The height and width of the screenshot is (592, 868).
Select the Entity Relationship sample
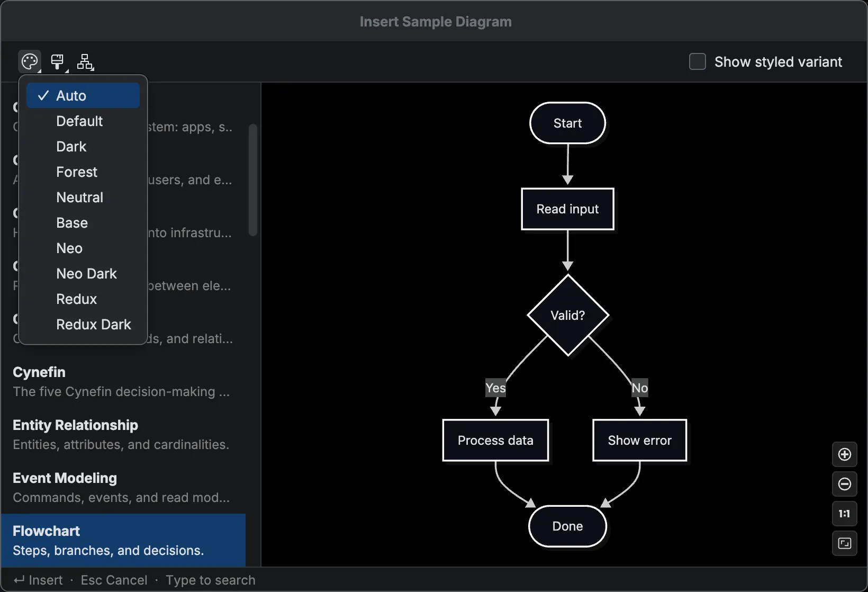123,435
